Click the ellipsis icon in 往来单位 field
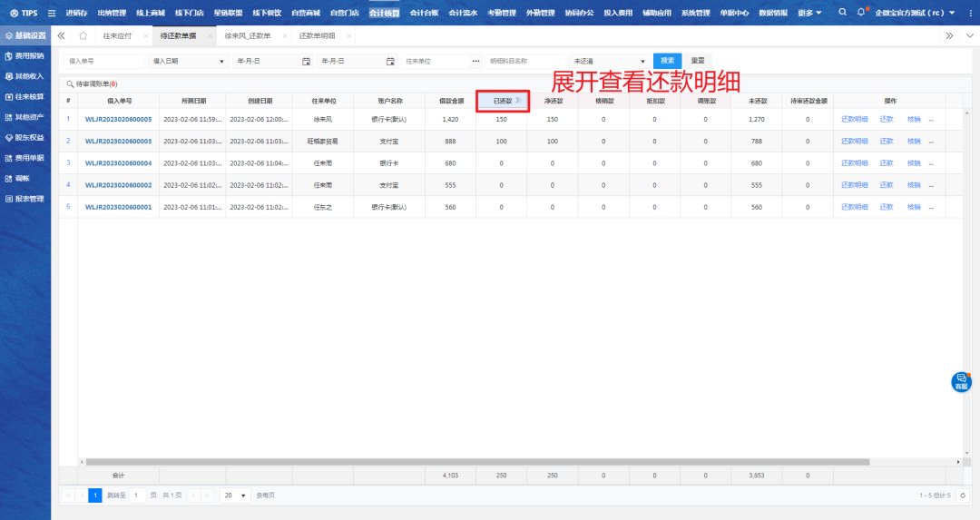Screen dimensions: 980x520 click(475, 61)
